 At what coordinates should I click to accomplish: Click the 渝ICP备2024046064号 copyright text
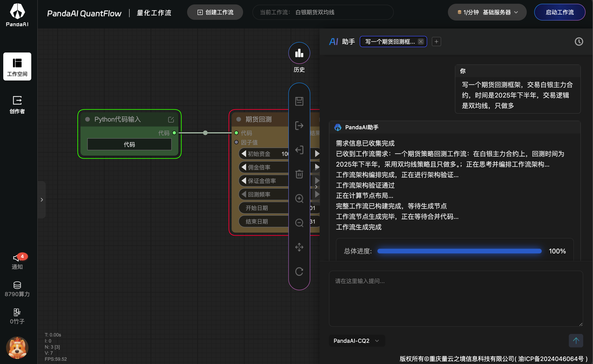(x=551, y=359)
